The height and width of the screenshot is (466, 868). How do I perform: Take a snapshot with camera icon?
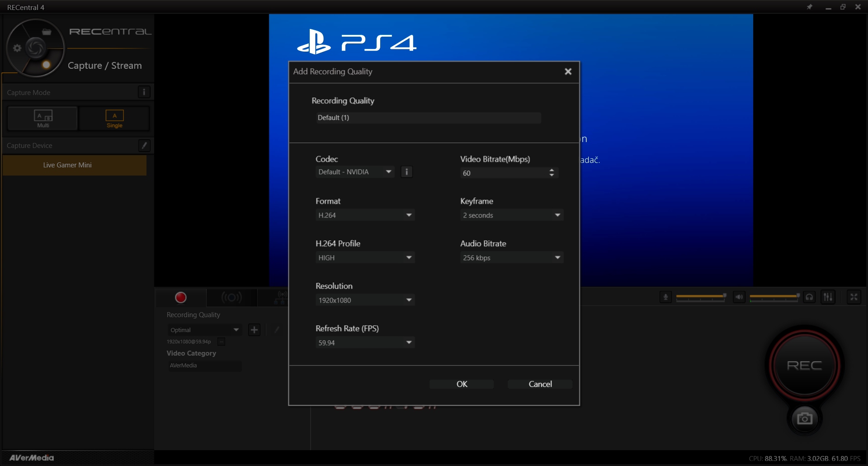[x=804, y=418]
